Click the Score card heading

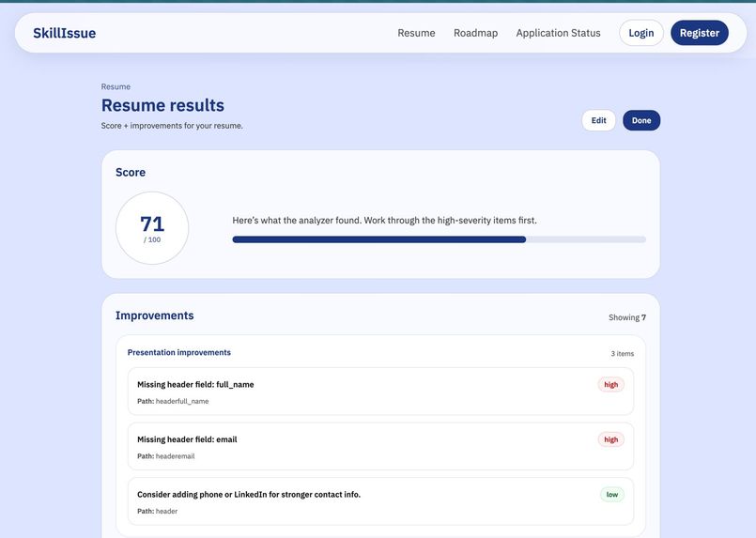[x=131, y=172]
